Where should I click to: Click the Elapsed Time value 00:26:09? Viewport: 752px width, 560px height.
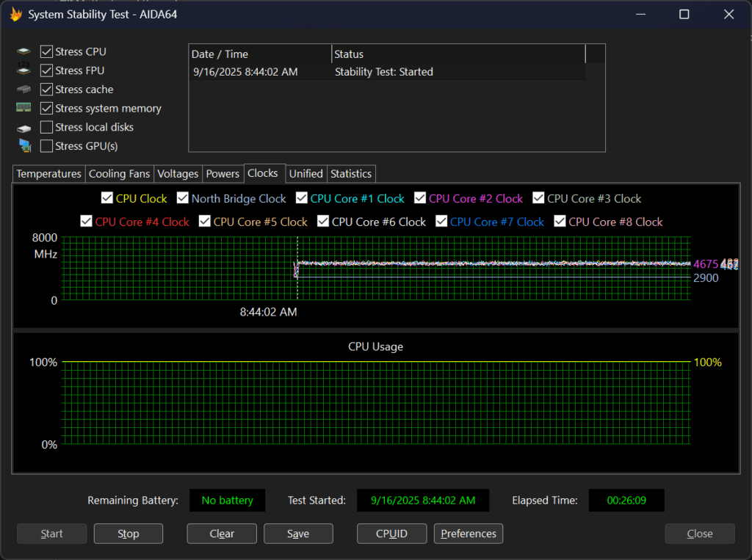626,501
